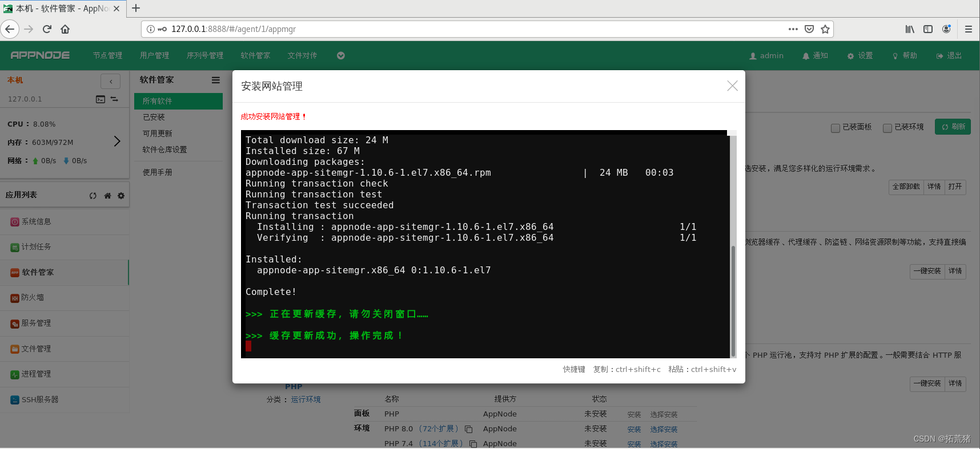Open 计划任务 app
Viewport: 980px width, 449px height.
[x=65, y=247]
